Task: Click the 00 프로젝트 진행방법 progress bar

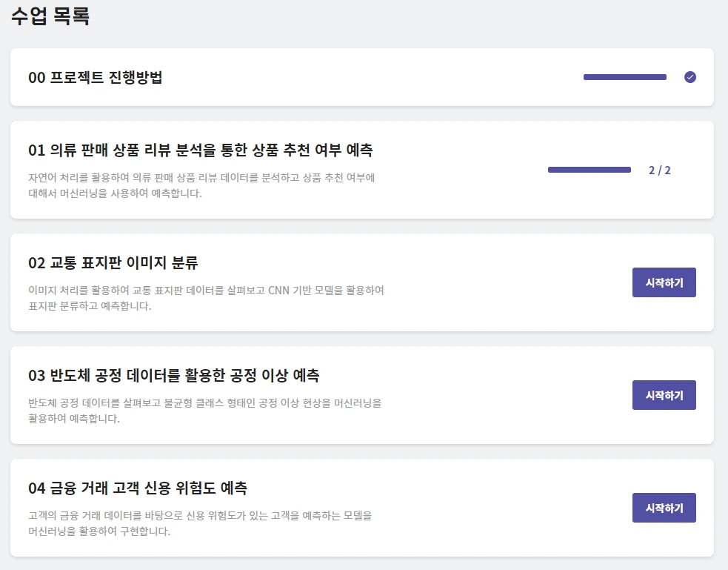Action: (x=624, y=77)
